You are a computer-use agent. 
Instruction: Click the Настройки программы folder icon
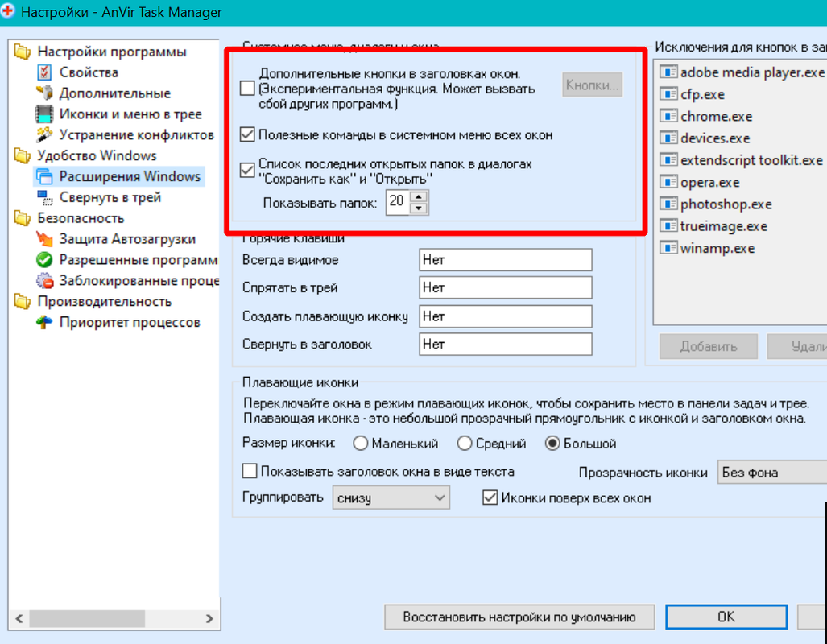tap(23, 52)
